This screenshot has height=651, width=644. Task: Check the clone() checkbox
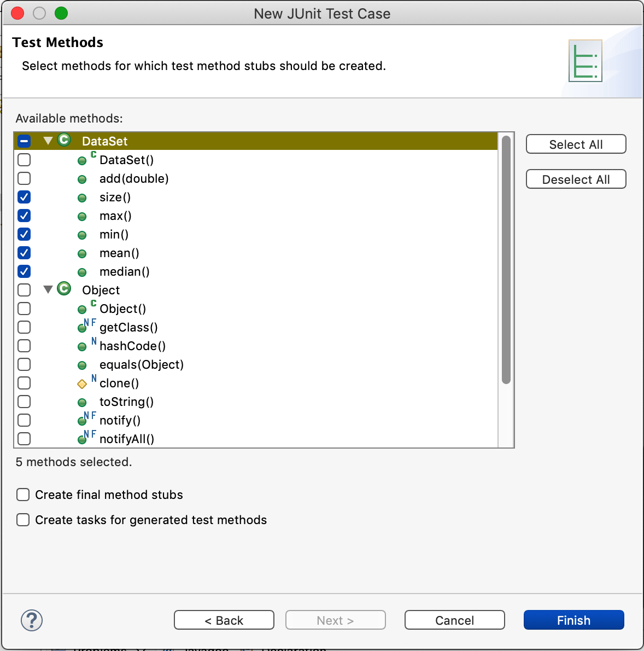coord(24,383)
